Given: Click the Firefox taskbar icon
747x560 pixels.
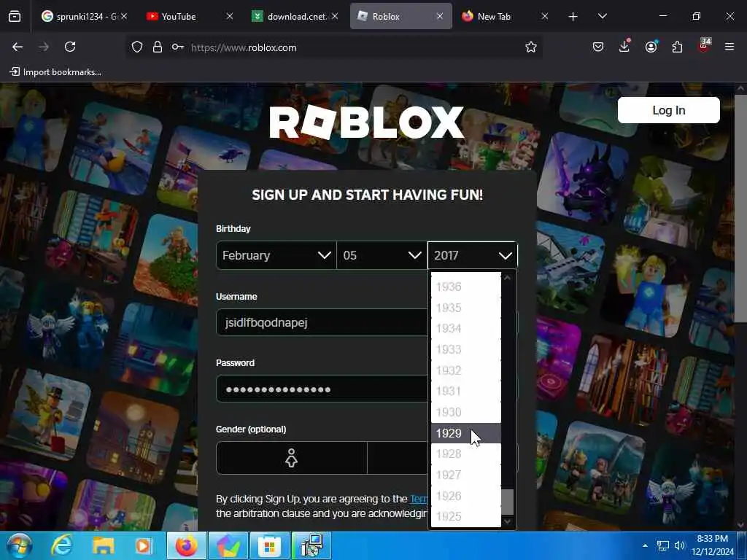Looking at the screenshot, I should point(186,546).
